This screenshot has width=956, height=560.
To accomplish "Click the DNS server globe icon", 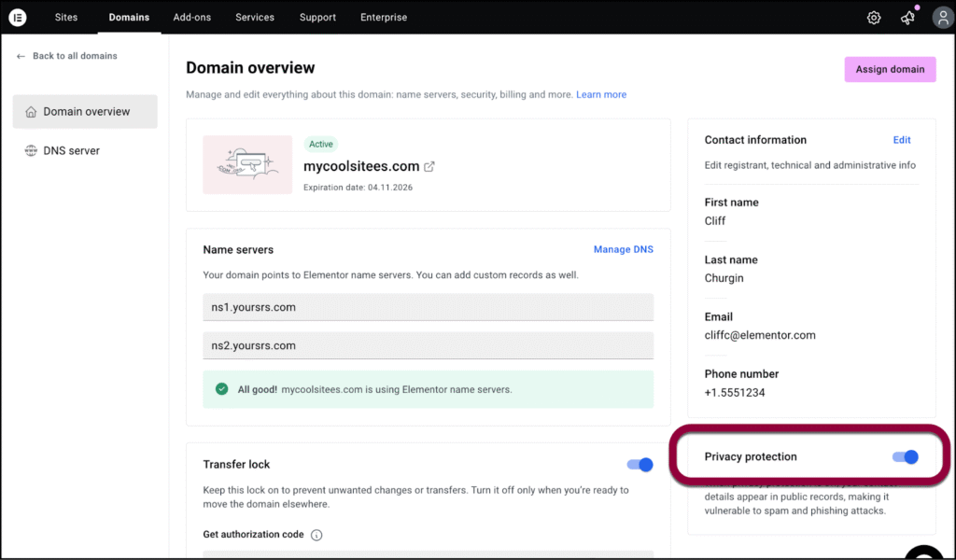I will point(31,150).
